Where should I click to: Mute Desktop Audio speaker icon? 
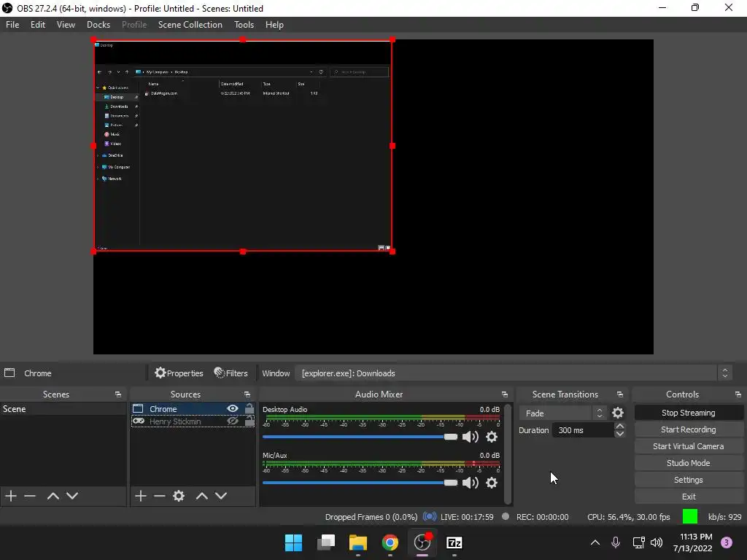(x=471, y=437)
